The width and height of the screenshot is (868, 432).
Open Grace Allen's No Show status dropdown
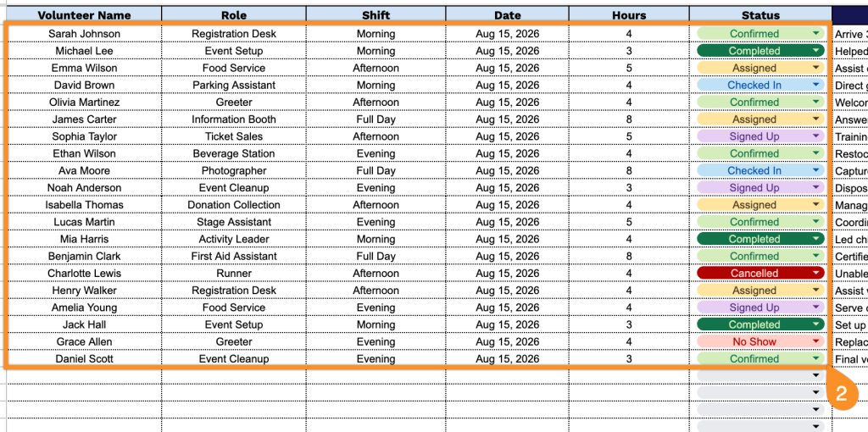760,342
